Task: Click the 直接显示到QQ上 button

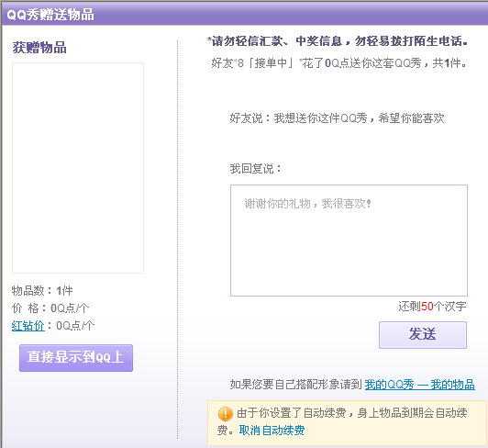Action: 76,358
